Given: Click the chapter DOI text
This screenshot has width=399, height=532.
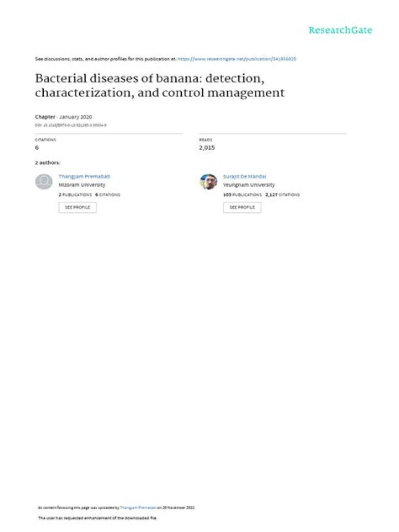Looking at the screenshot, I should (x=70, y=125).
